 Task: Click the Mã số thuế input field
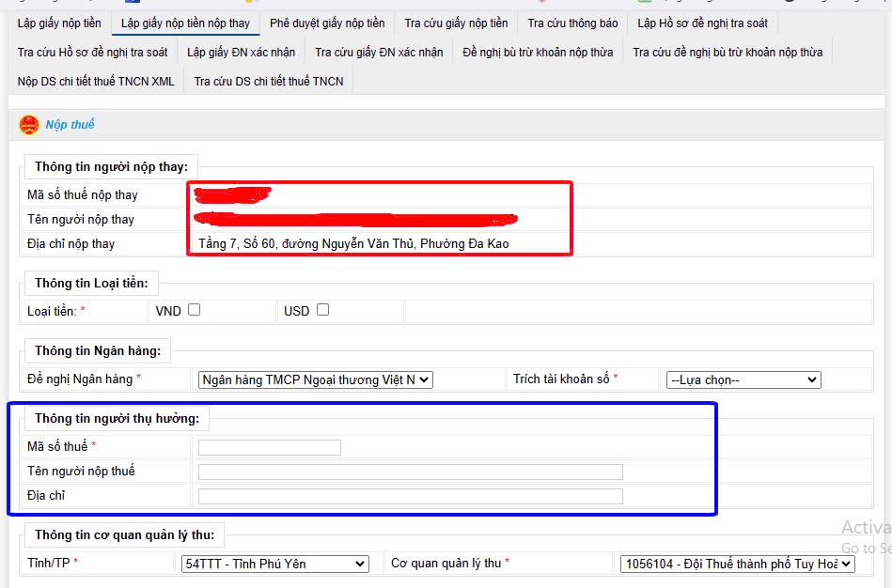pyautogui.click(x=270, y=447)
